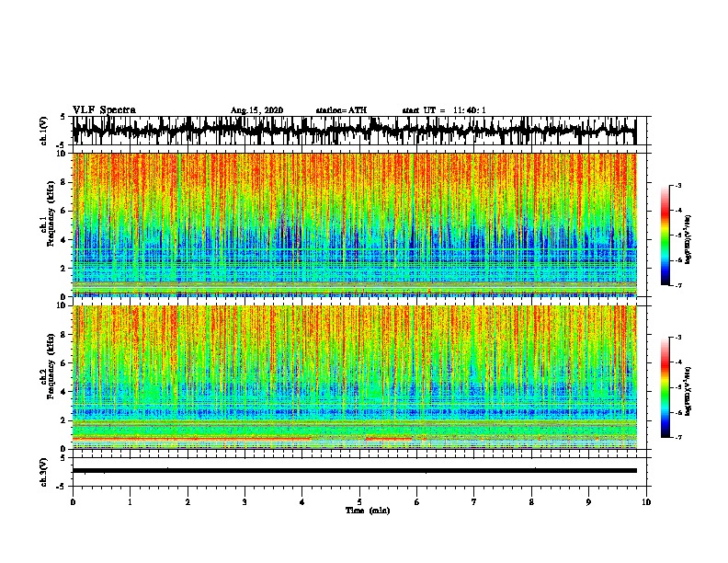
Task: Click the ch.2 frequency tick label 6
Action: tap(63, 362)
